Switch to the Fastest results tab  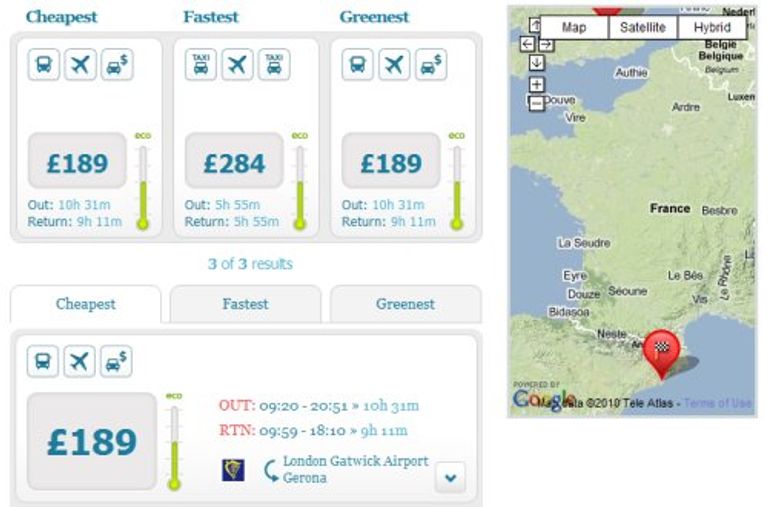tap(245, 304)
